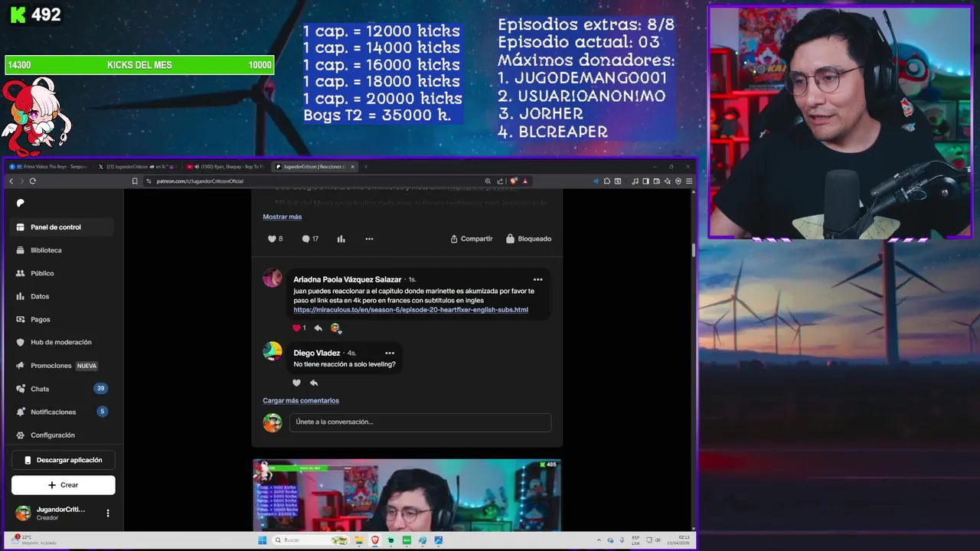Load more comments via Cargar más comentarios

(301, 401)
